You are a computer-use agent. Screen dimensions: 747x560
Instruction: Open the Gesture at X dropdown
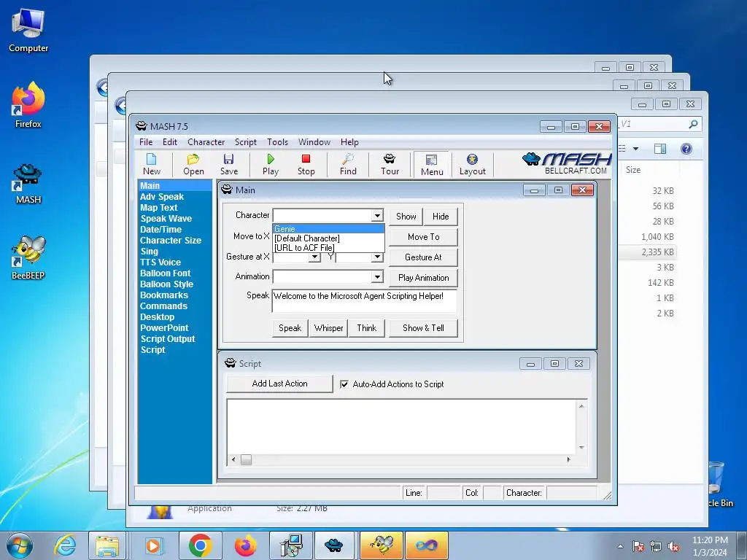pyautogui.click(x=314, y=257)
